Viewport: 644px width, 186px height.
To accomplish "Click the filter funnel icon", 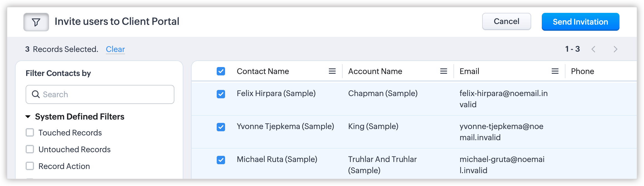I will point(36,22).
